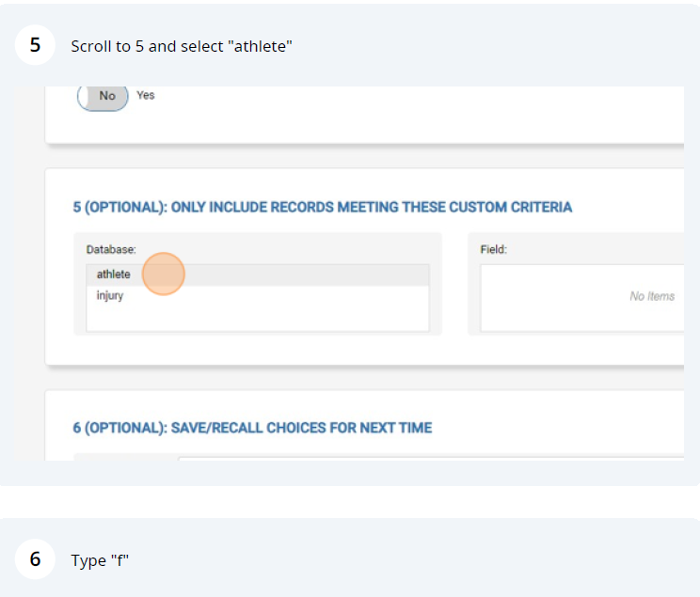Viewport: 700px width, 597px height.
Task: Select "athlete" in the Database list
Action: pyautogui.click(x=114, y=275)
